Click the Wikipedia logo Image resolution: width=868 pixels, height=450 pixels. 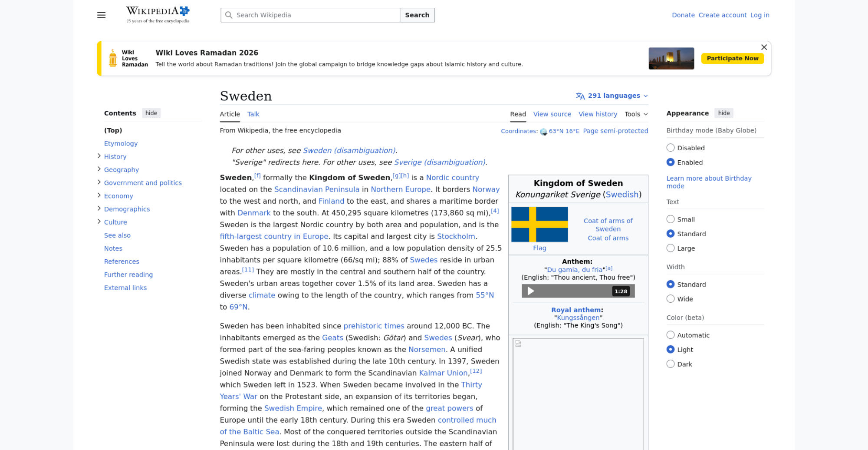click(158, 15)
